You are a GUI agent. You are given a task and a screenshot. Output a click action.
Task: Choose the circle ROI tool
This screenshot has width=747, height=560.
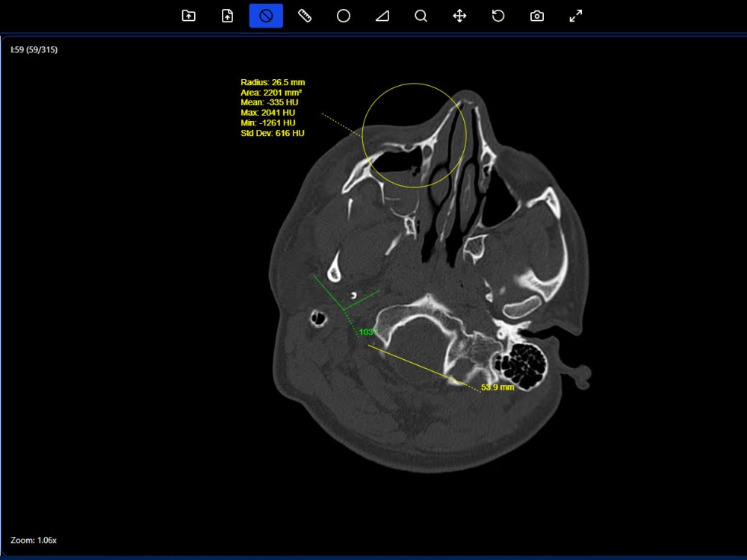click(x=344, y=16)
